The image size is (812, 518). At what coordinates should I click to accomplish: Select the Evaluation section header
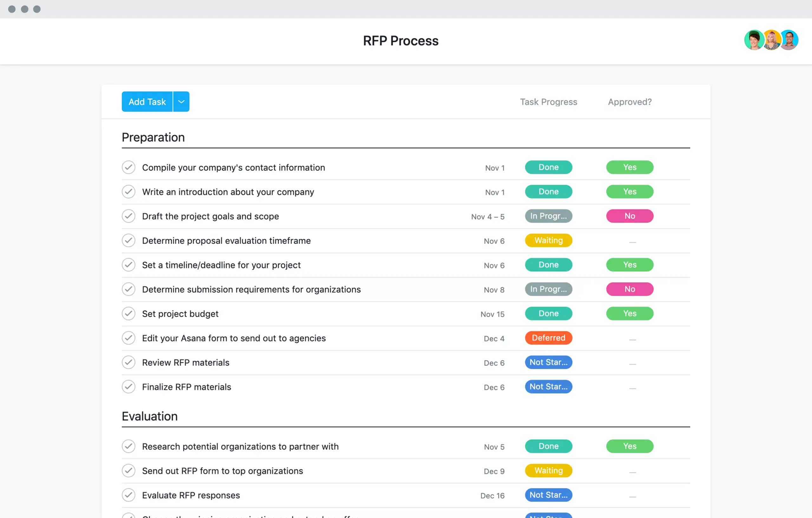coord(150,416)
